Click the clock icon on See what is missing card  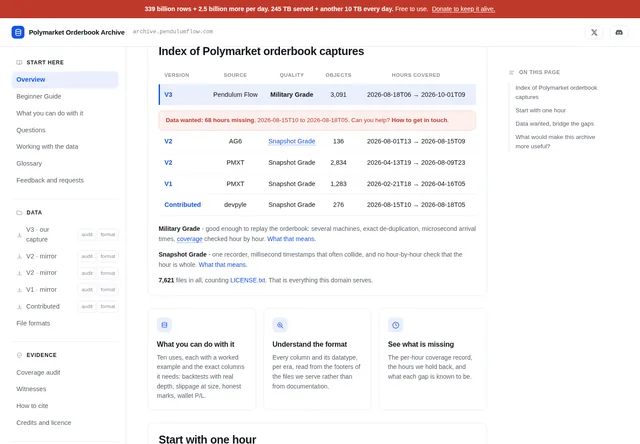coord(396,325)
